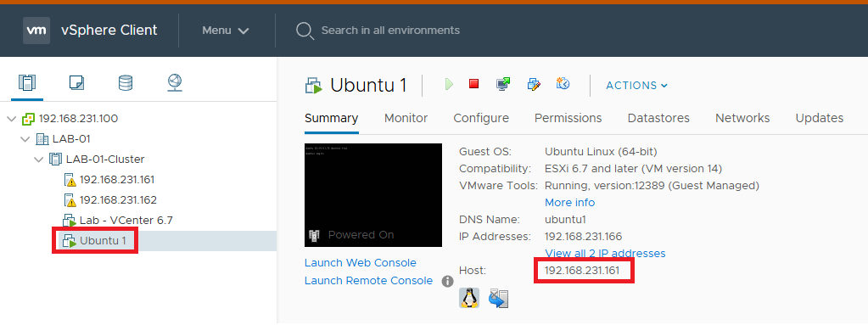
Task: Click the DNS name ubuntu1 value
Action: pos(565,220)
